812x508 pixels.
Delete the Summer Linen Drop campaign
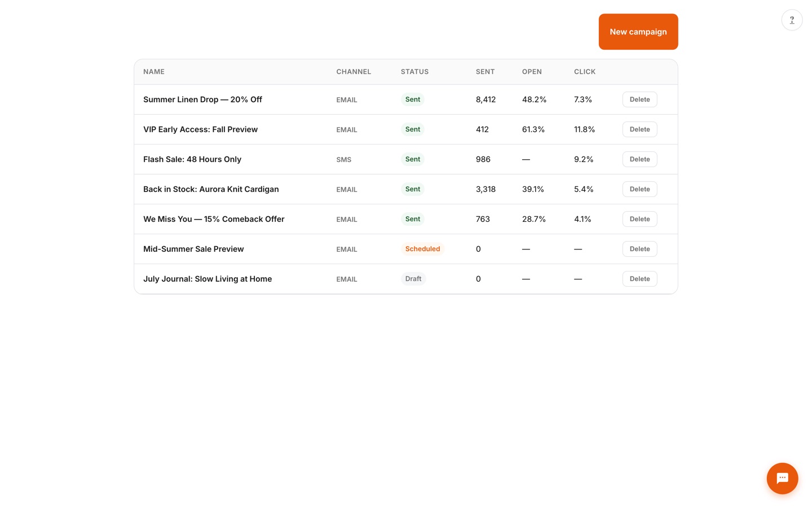tap(639, 99)
